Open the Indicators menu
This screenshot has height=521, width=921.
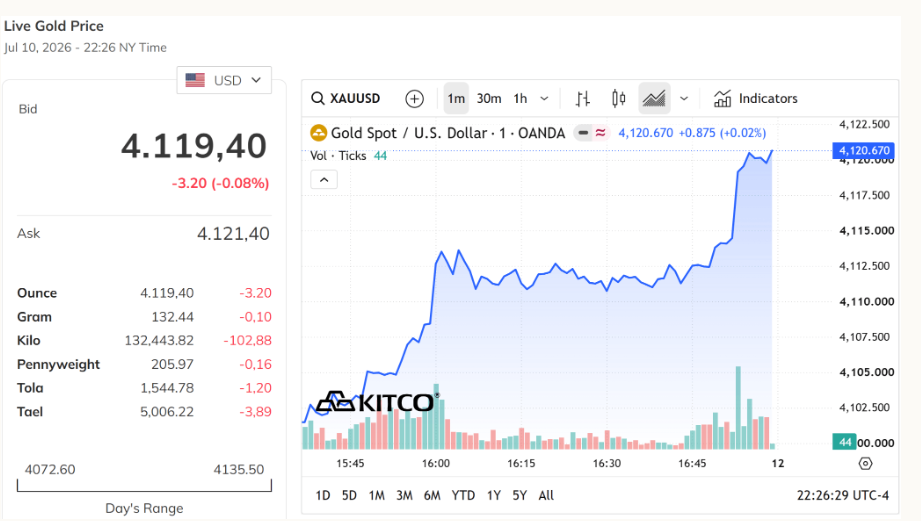coord(755,99)
